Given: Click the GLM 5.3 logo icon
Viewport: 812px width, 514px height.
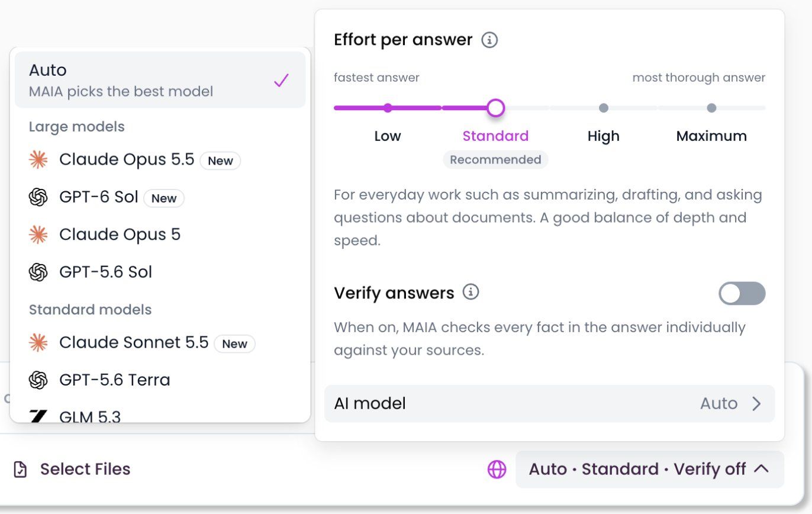Looking at the screenshot, I should point(38,416).
